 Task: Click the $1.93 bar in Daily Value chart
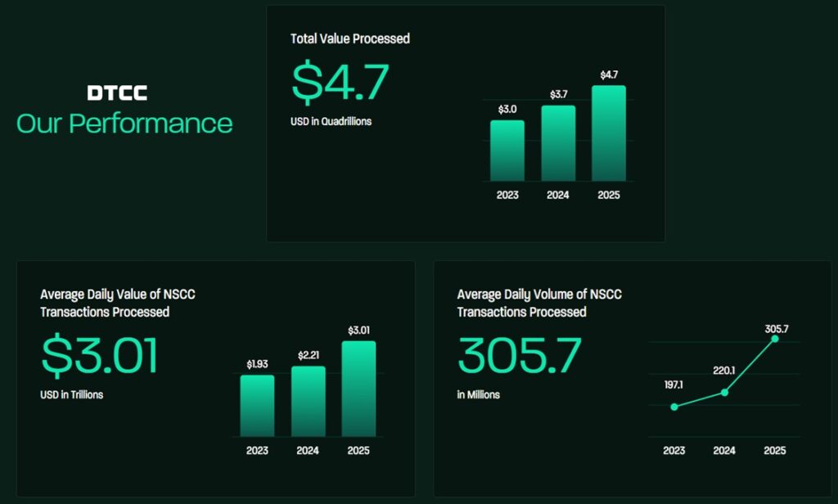(257, 406)
